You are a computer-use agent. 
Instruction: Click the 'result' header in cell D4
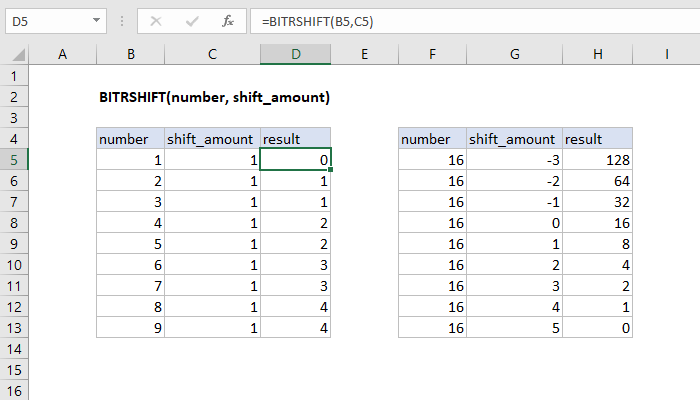296,139
